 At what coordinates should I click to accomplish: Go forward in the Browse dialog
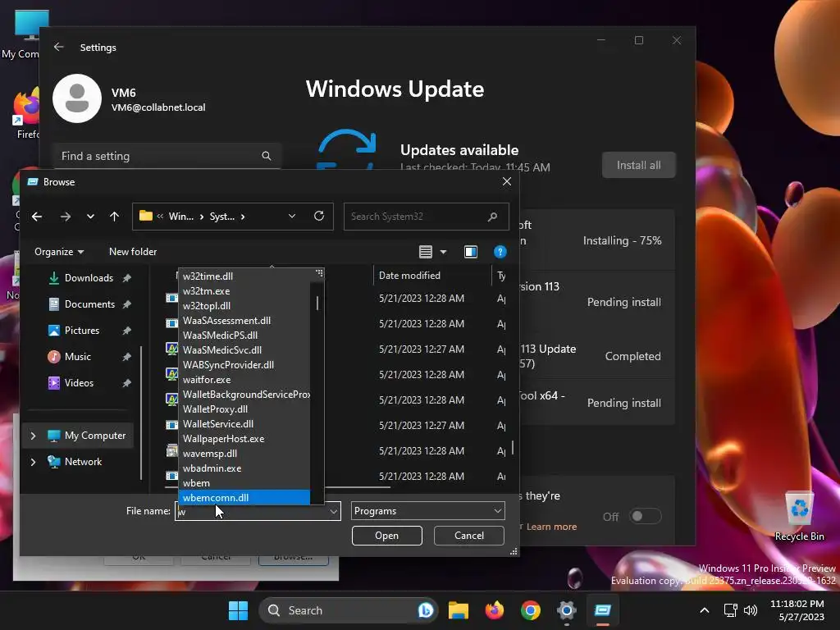click(66, 217)
